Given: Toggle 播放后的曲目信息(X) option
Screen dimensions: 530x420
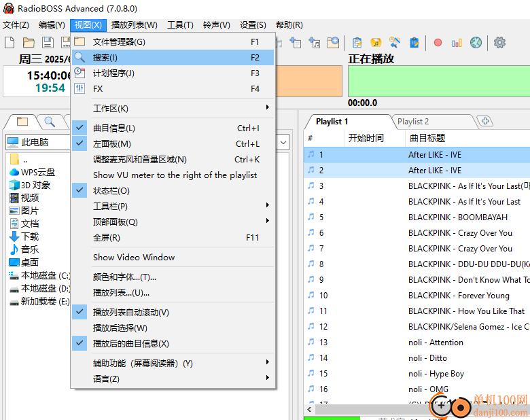Looking at the screenshot, I should pos(173,344).
